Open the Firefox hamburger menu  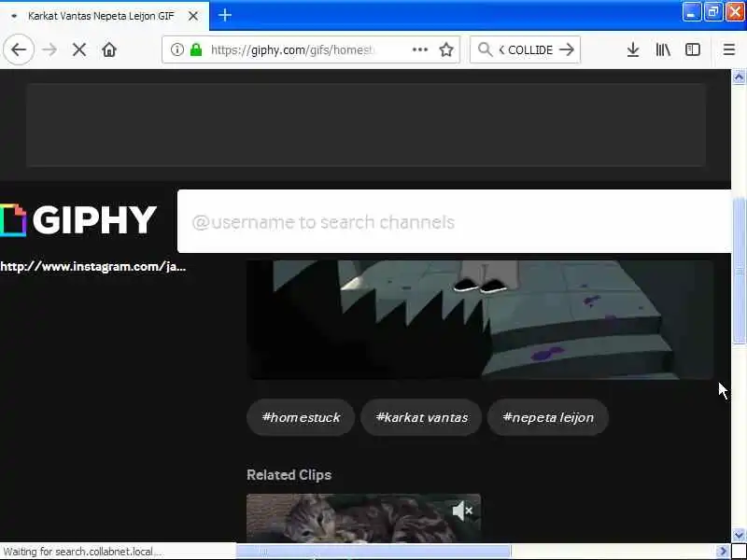click(x=729, y=49)
